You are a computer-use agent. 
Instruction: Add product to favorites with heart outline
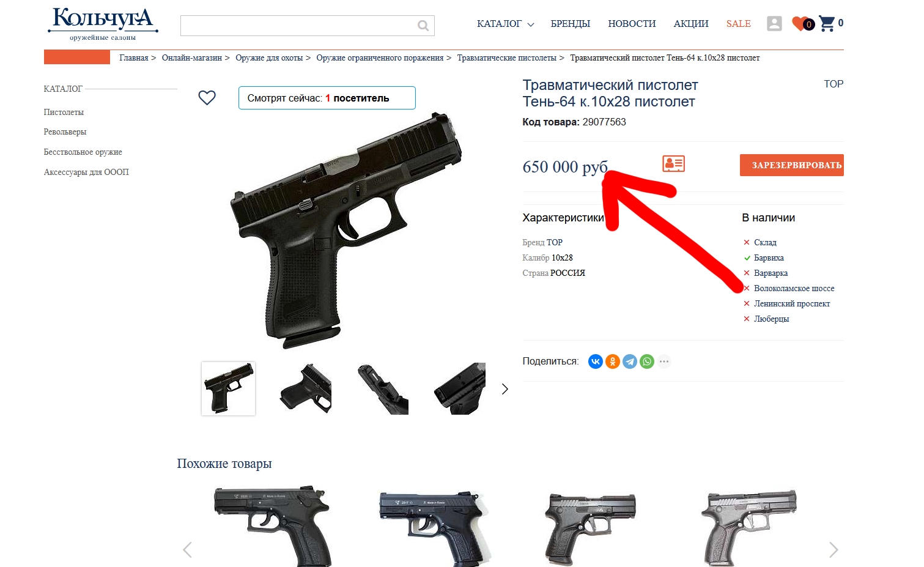click(207, 98)
